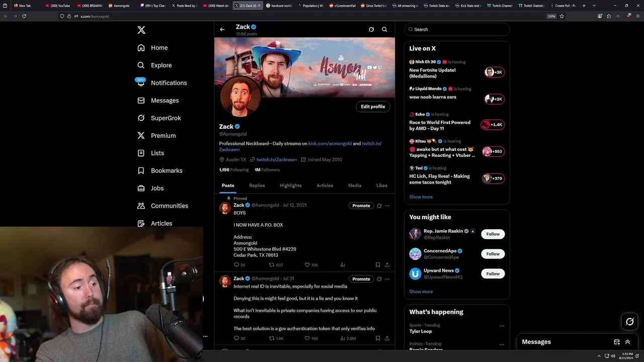Switch to the Media tab

(x=355, y=186)
